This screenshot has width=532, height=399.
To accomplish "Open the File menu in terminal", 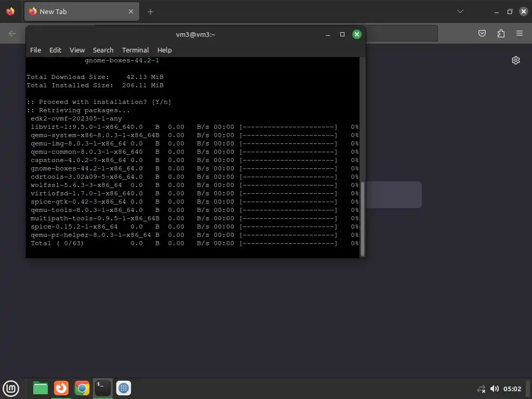I will (x=36, y=50).
